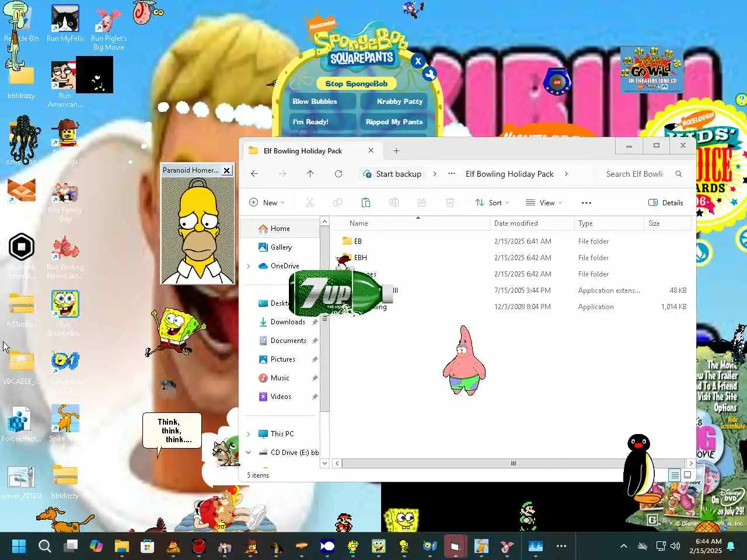Screen dimensions: 747x560
Task: Toggle the Details pane button
Action: click(666, 202)
